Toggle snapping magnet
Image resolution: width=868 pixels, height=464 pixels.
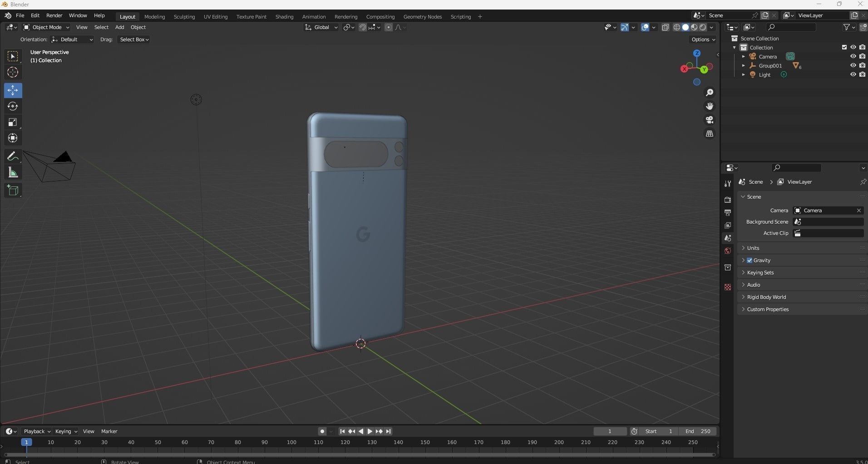coord(362,27)
